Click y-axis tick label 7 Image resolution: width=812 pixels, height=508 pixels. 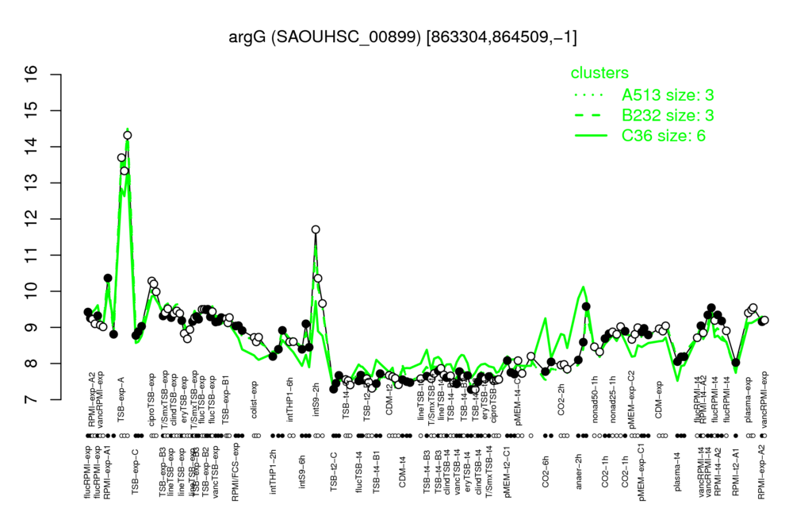click(32, 400)
